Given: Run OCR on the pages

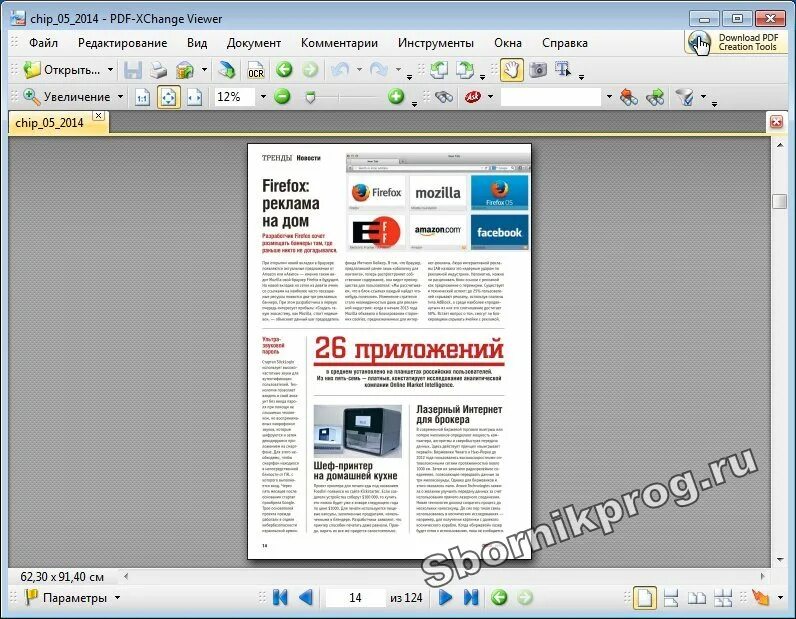Looking at the screenshot, I should point(255,70).
